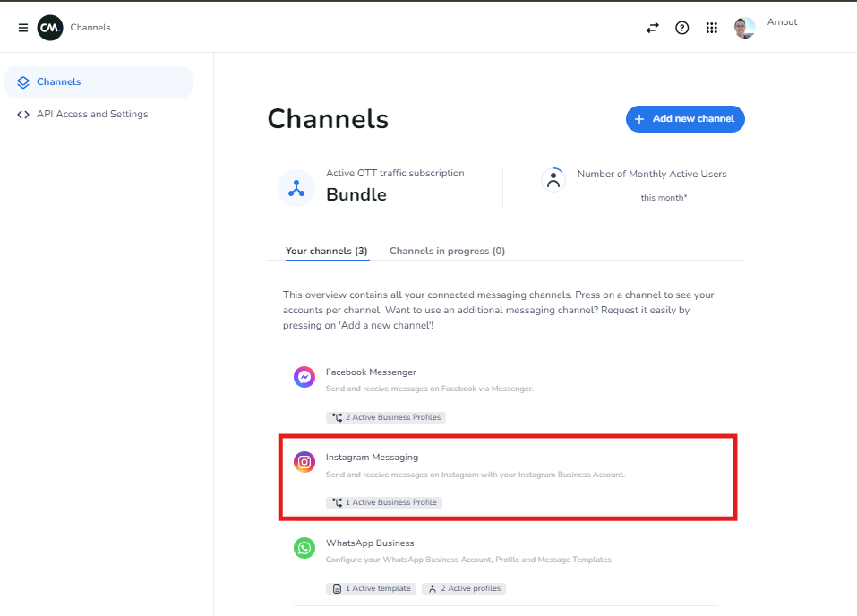Open the help question mark icon

pos(682,28)
